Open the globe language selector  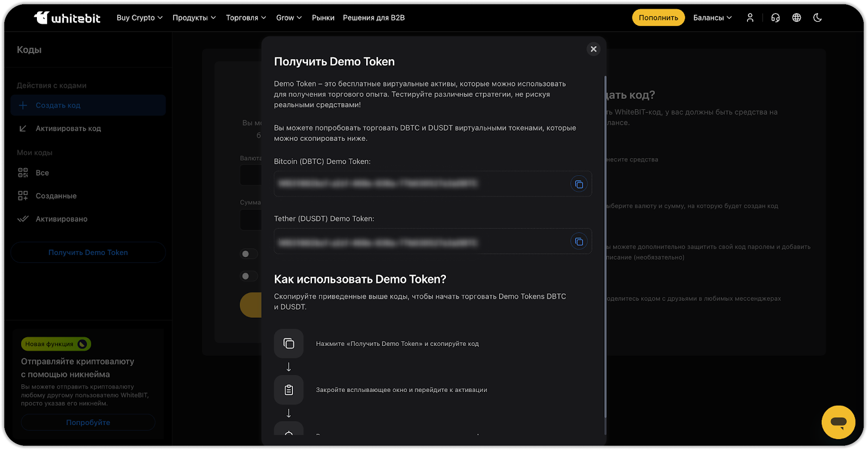click(x=796, y=18)
